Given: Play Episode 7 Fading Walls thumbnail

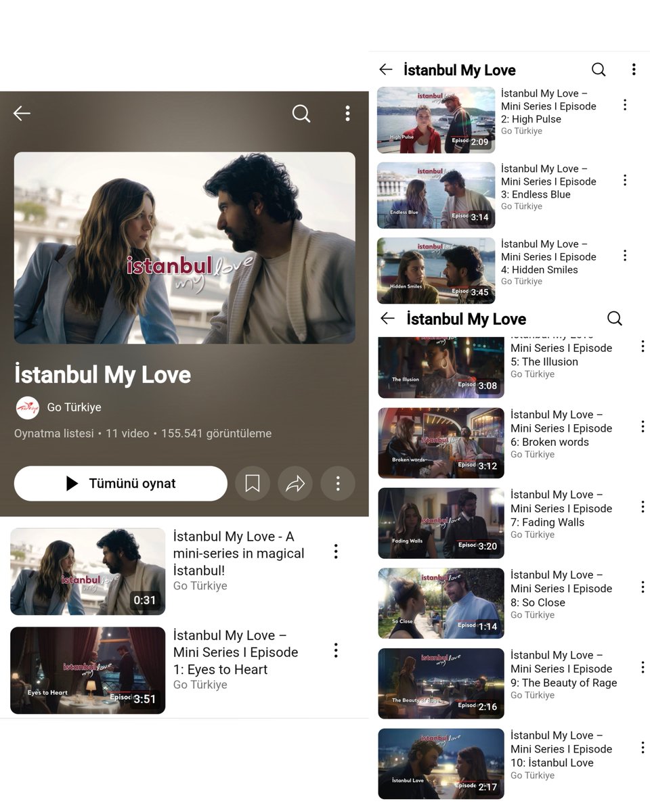Looking at the screenshot, I should [441, 523].
